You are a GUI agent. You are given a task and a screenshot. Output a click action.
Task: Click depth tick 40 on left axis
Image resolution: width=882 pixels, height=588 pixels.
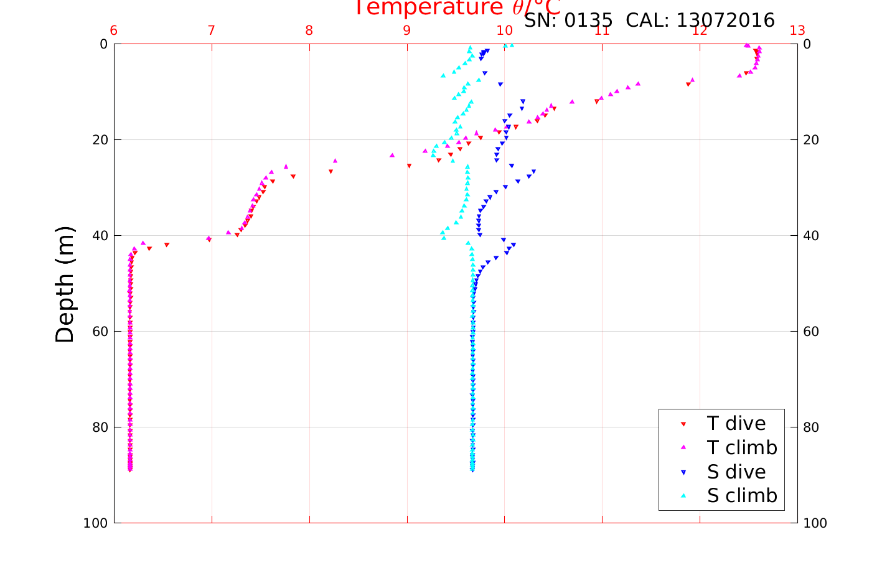(100, 236)
